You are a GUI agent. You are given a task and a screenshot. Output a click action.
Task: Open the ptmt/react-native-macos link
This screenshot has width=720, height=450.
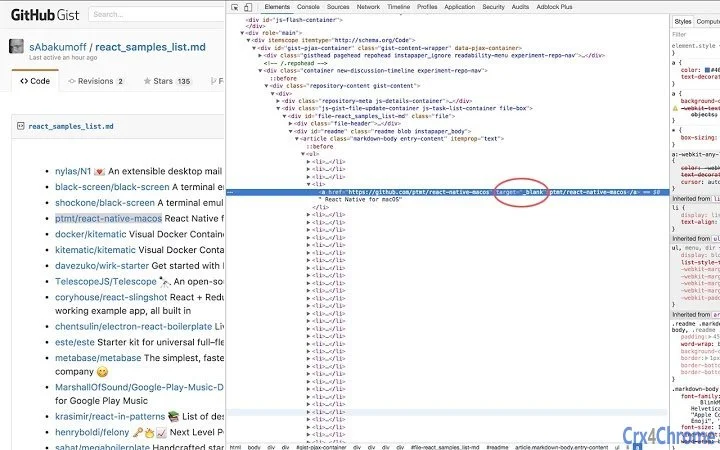tap(108, 218)
